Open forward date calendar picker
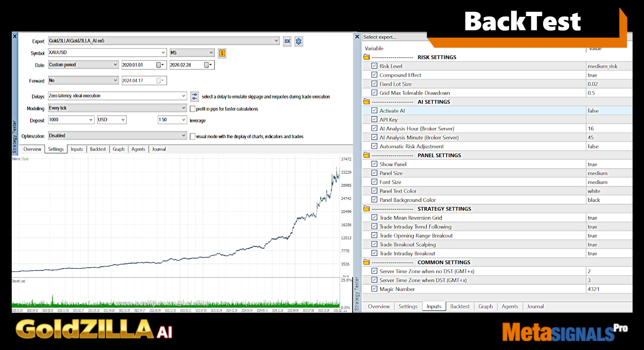Screen dimensions: 644x350 (160, 81)
